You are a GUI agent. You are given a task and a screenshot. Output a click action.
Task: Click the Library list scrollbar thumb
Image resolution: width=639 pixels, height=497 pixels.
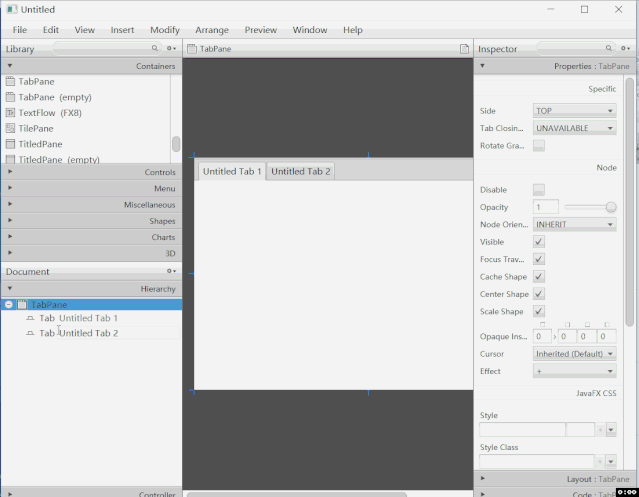pyautogui.click(x=176, y=144)
